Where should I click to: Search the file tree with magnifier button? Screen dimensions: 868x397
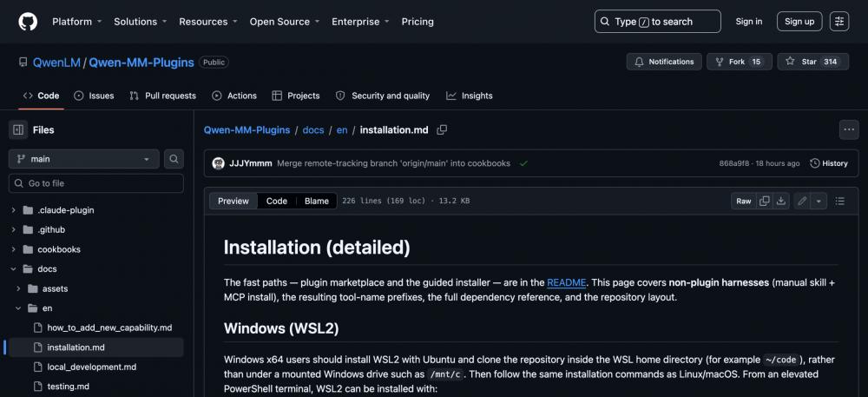point(174,159)
